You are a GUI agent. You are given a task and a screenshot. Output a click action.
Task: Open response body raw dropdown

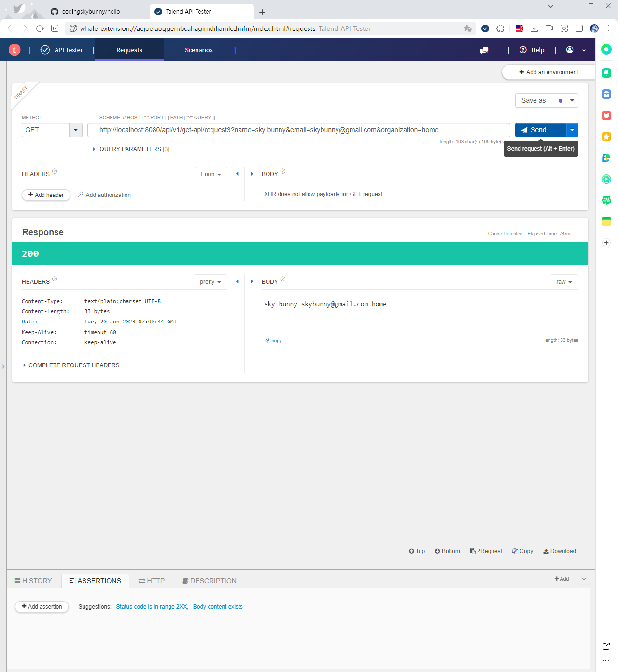(564, 282)
